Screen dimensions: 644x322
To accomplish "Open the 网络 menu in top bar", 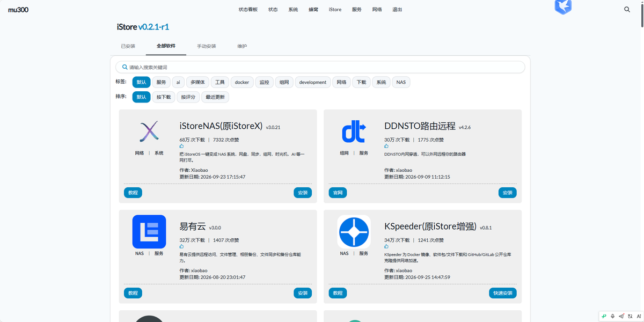I will pyautogui.click(x=377, y=10).
